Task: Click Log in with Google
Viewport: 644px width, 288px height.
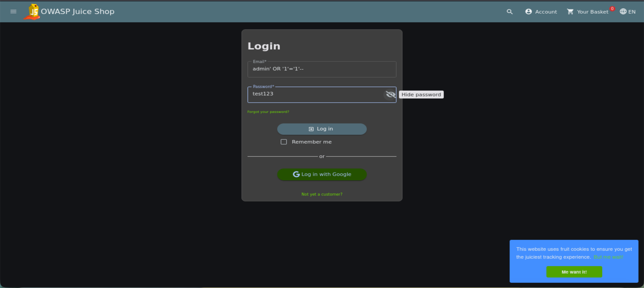Action: point(322,174)
